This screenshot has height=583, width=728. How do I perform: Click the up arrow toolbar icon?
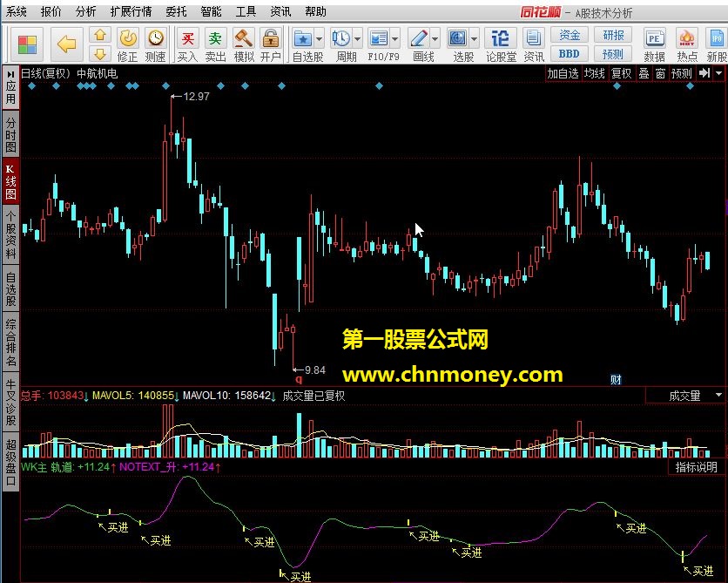click(100, 36)
